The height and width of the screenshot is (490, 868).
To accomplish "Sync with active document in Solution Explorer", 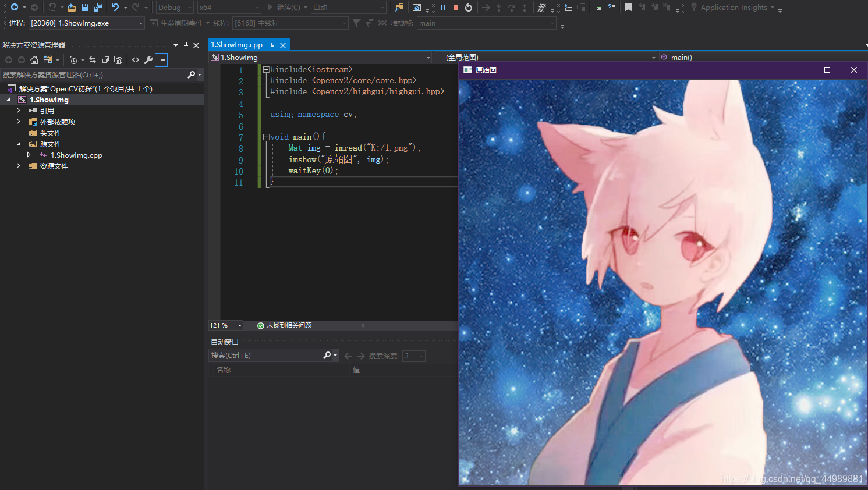I will click(93, 60).
